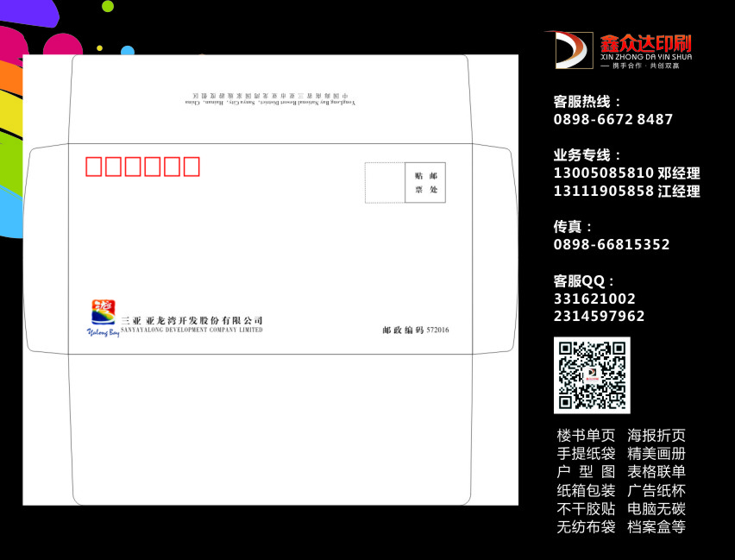Select phone number 13111905858 江经理
735x560 pixels.
[626, 192]
